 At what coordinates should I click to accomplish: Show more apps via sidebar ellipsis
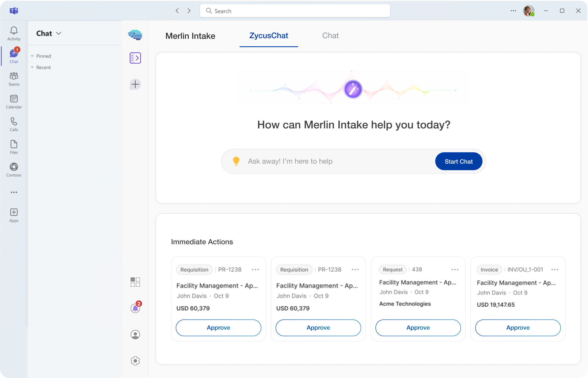(14, 192)
